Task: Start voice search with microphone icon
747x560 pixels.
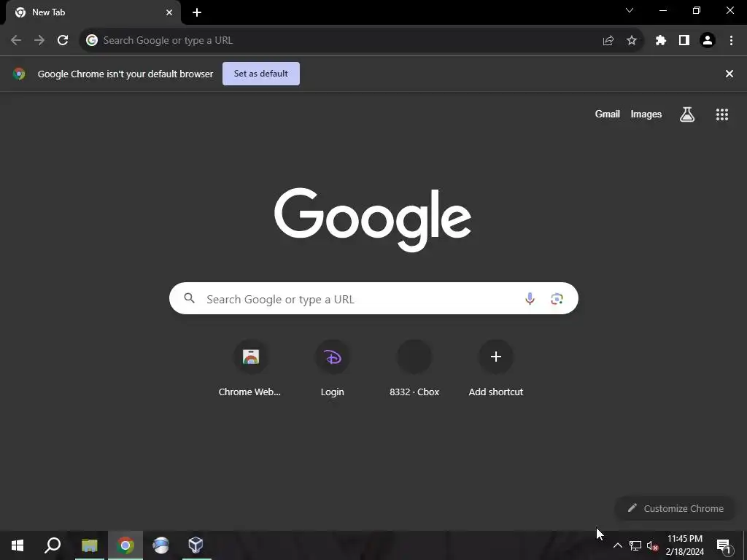Action: click(530, 298)
